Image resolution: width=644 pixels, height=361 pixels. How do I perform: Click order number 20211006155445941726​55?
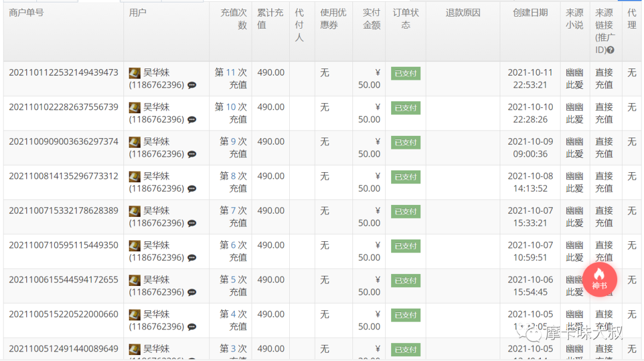pyautogui.click(x=64, y=279)
